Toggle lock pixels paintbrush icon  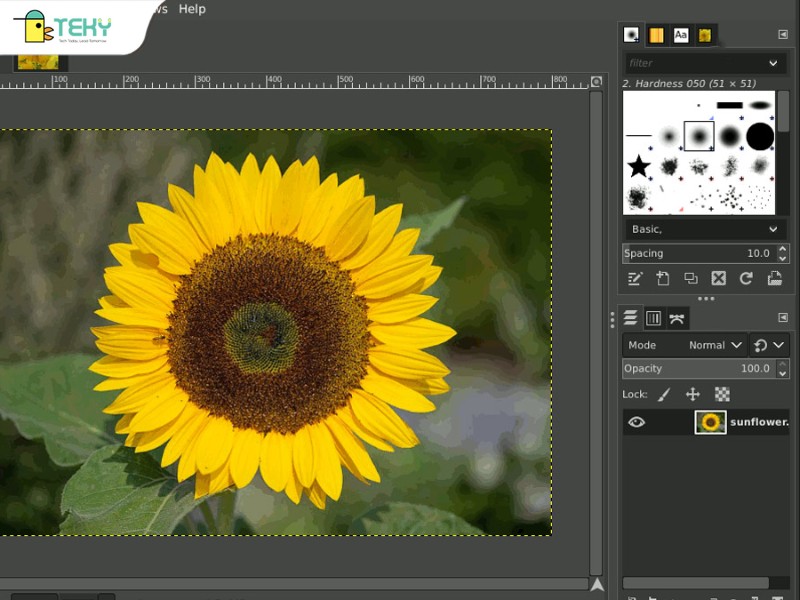664,395
